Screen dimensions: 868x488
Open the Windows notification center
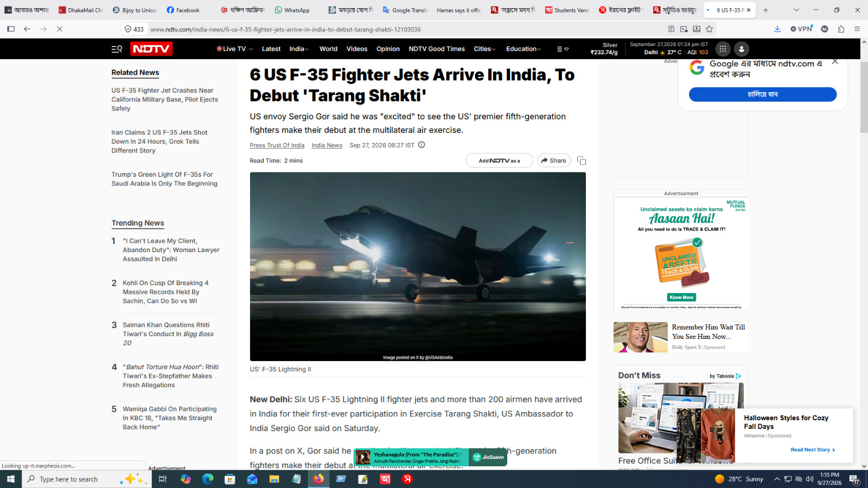pos(854,479)
